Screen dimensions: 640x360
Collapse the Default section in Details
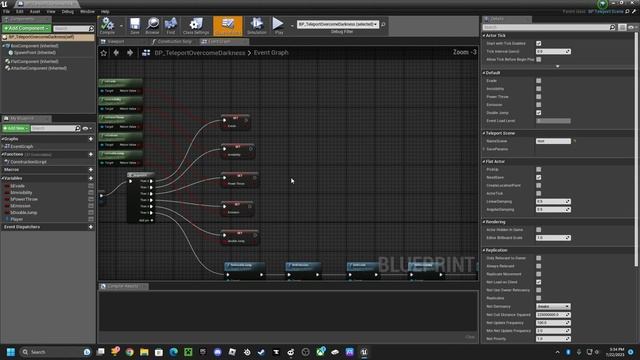pyautogui.click(x=484, y=73)
